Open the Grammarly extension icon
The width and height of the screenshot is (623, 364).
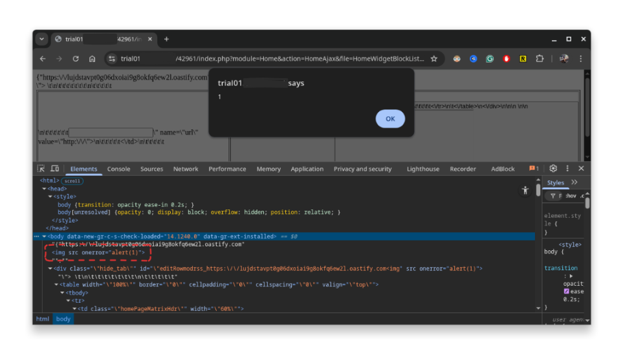point(490,59)
